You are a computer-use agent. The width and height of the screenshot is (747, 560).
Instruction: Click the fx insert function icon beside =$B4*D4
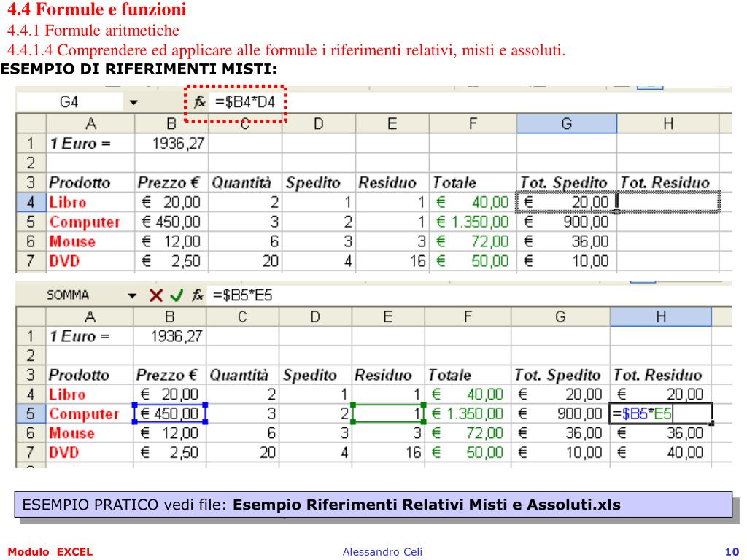pos(199,101)
